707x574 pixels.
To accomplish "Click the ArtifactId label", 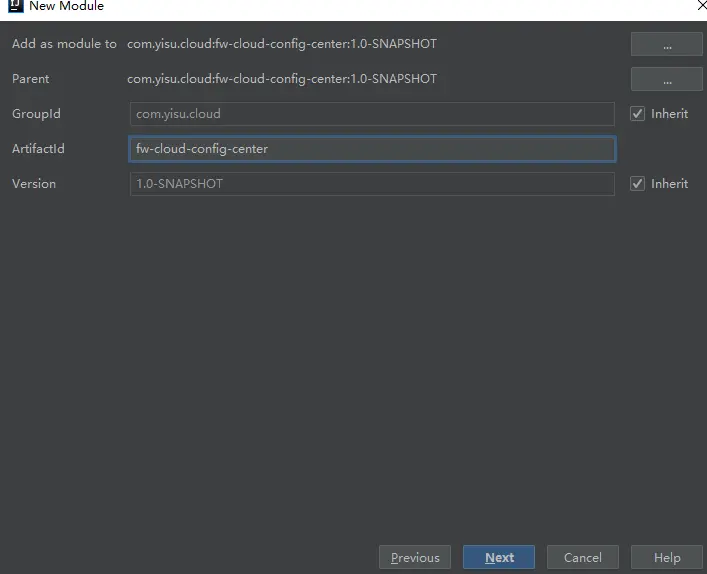I will 38,149.
